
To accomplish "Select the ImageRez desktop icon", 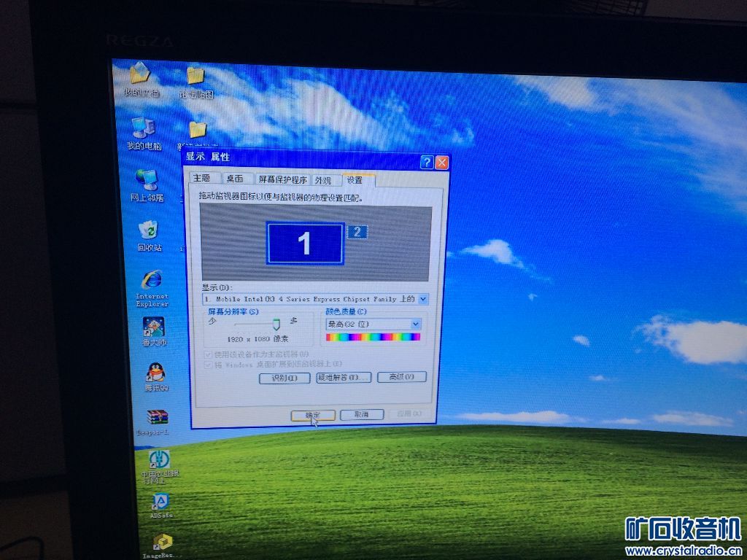I will click(x=162, y=545).
